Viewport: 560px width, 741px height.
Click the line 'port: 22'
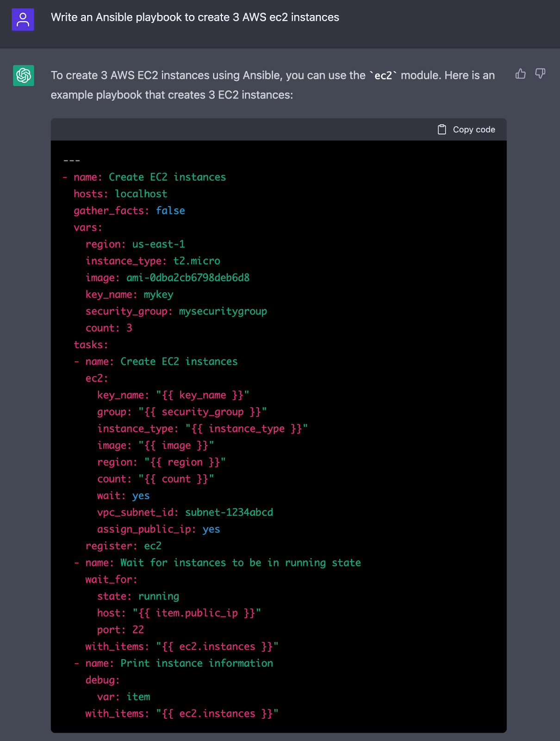[120, 630]
